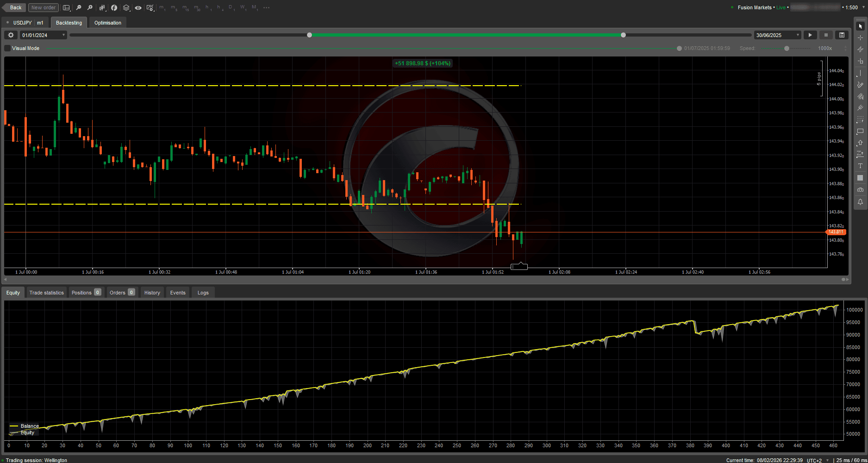Take a chart screenshot with the camera icon
Image resolution: width=868 pixels, height=463 pixels.
860,189
